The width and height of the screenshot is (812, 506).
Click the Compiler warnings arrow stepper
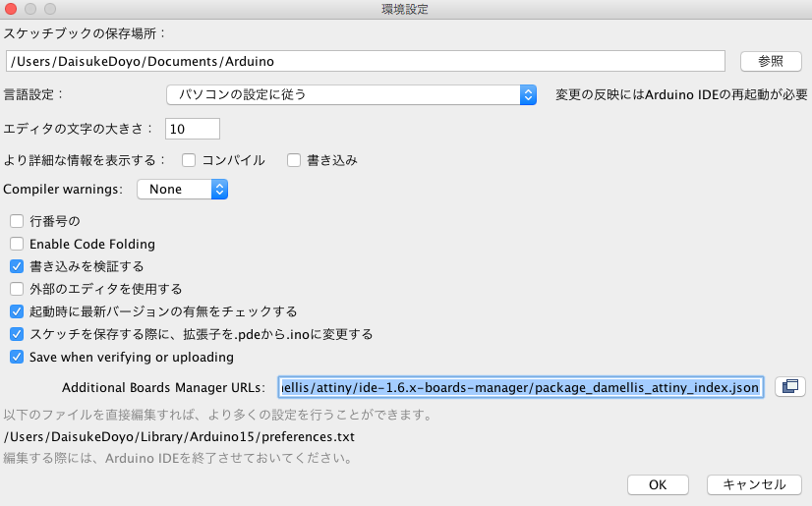(x=219, y=190)
